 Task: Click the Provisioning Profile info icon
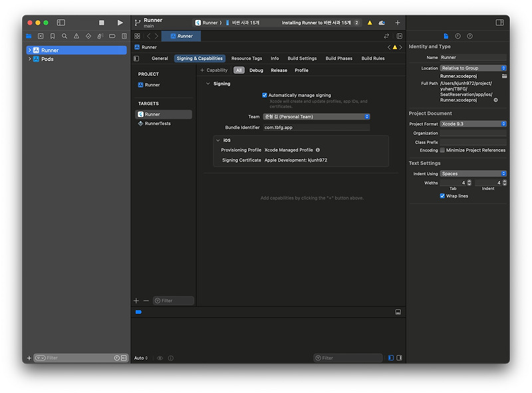point(318,150)
